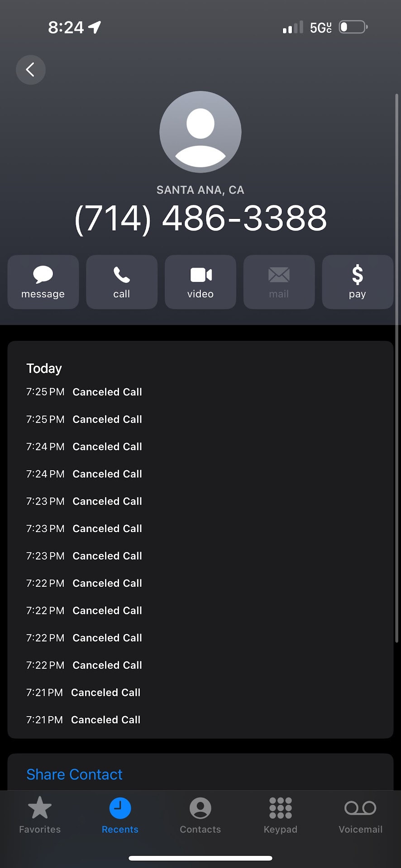This screenshot has height=868, width=401.
Task: Tap the contact avatar silhouette
Action: (200, 132)
